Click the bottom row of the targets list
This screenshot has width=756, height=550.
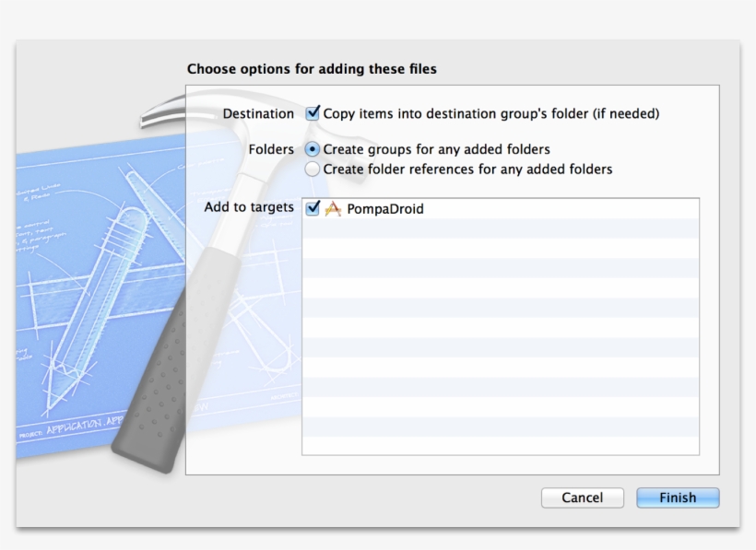coord(501,445)
